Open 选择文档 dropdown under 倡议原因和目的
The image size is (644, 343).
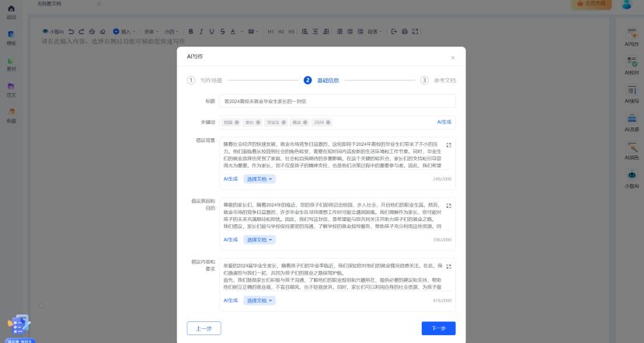pos(259,240)
